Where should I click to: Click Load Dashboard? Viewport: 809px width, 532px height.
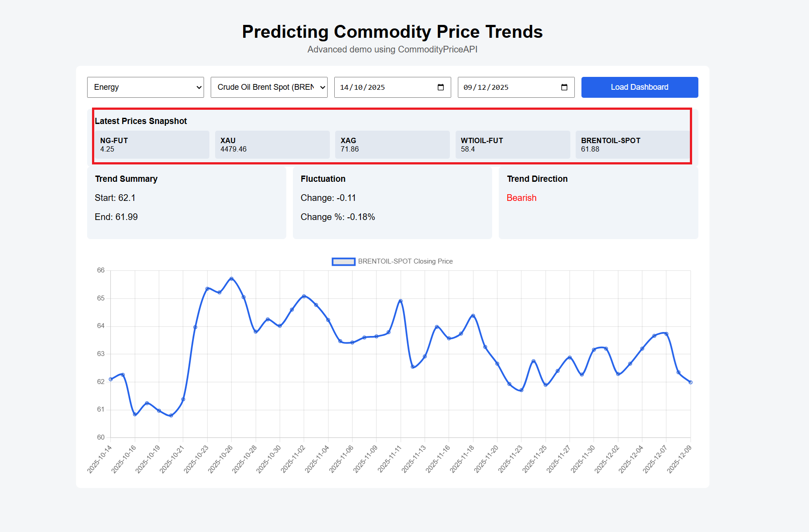coord(639,87)
